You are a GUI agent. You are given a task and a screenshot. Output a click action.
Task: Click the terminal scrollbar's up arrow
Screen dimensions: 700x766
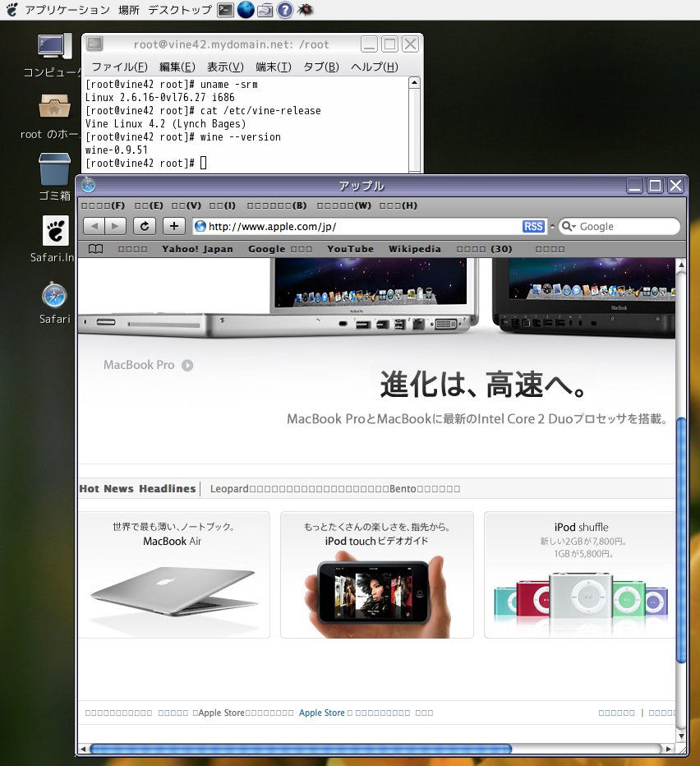click(414, 82)
